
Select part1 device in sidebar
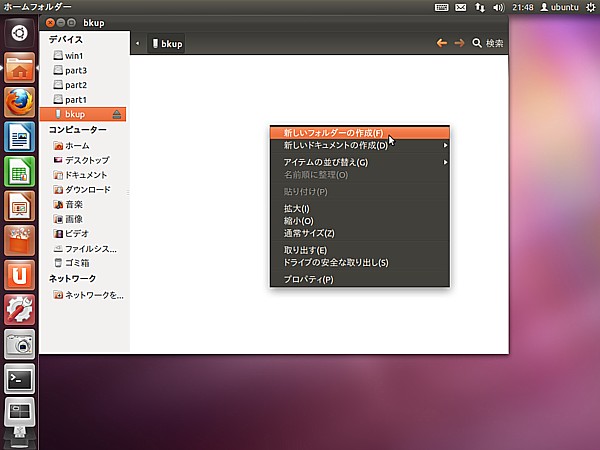[x=83, y=100]
